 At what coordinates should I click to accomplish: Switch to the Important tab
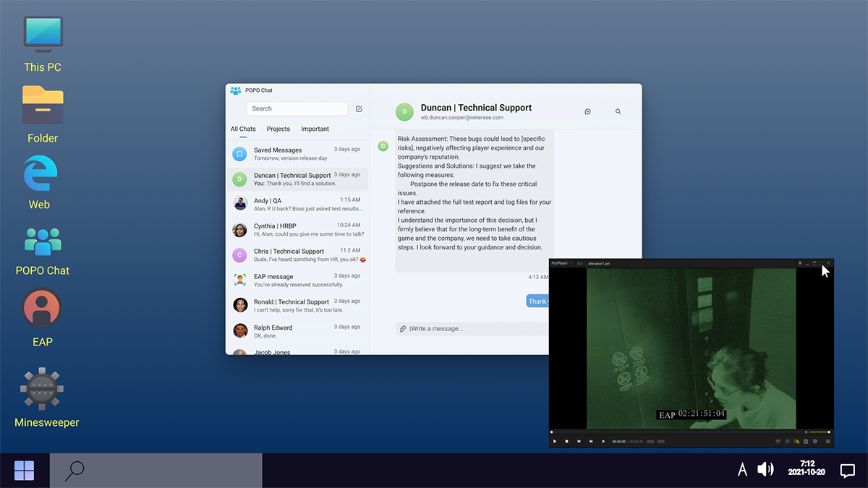315,129
